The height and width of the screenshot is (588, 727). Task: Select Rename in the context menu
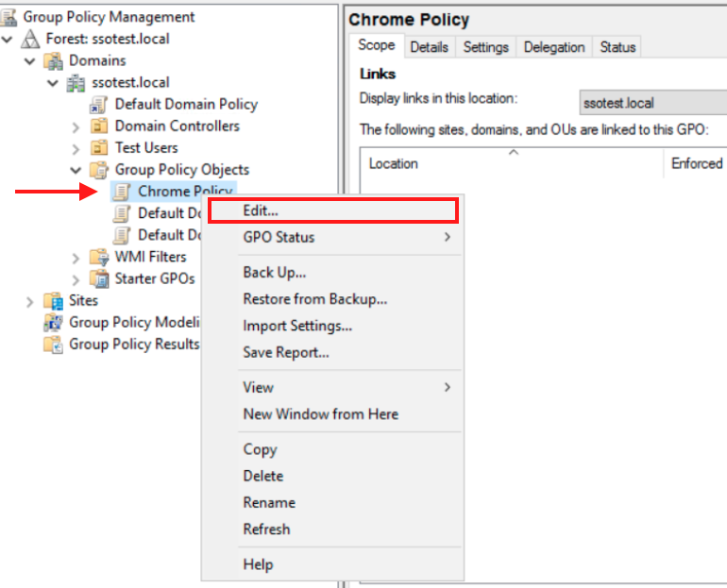click(x=269, y=502)
